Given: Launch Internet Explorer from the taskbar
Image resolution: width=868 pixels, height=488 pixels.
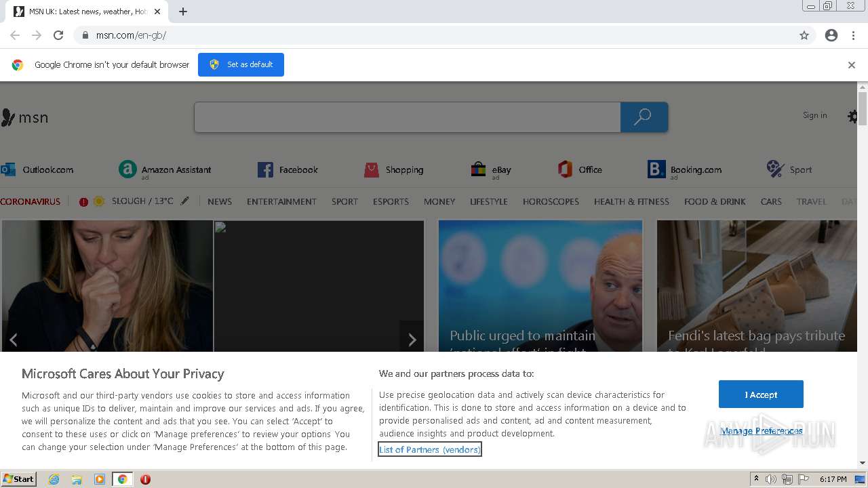Looking at the screenshot, I should pos(54,479).
